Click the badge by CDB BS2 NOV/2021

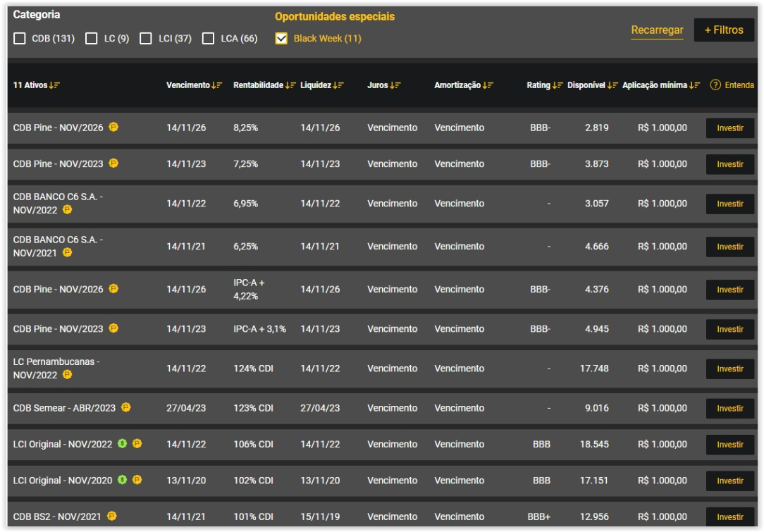[111, 516]
